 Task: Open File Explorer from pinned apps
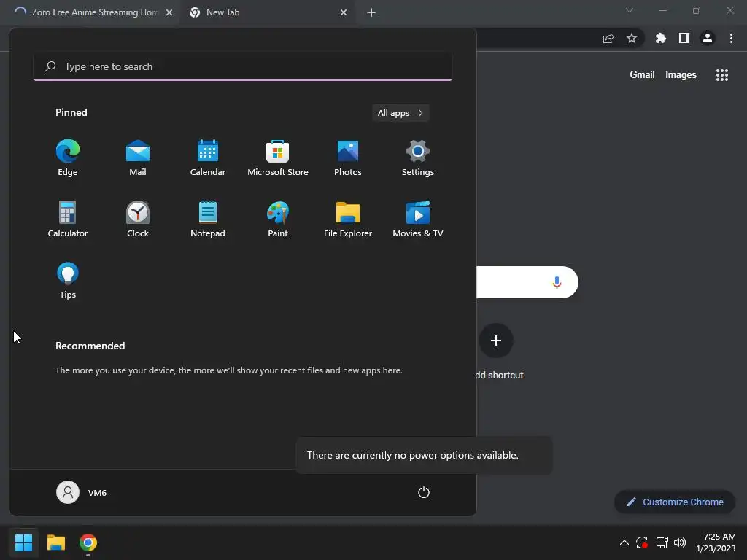click(x=348, y=219)
